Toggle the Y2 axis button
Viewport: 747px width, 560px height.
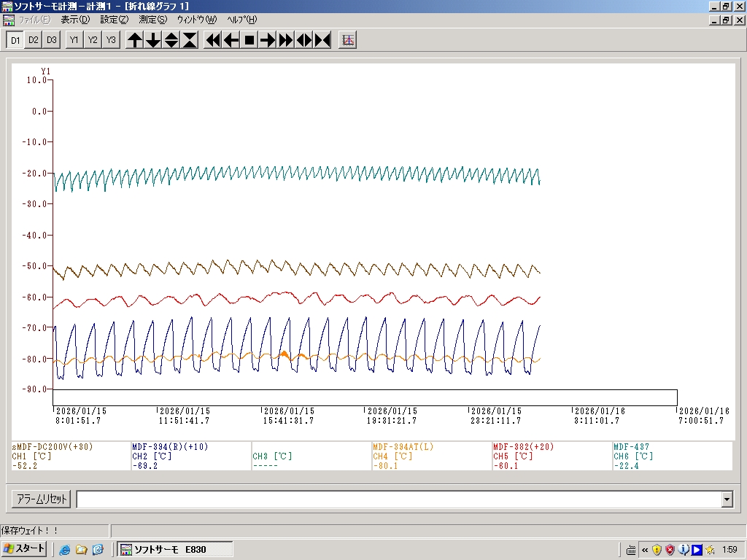[x=93, y=40]
